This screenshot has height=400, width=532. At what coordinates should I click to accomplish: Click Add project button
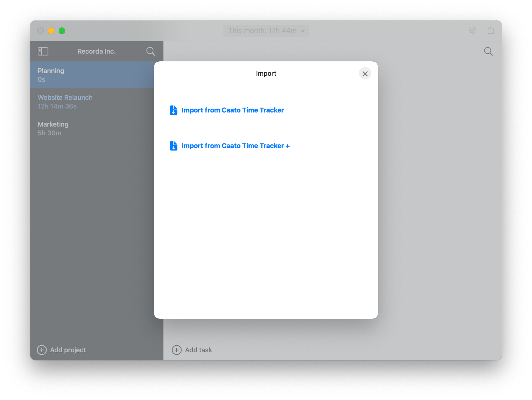point(61,350)
